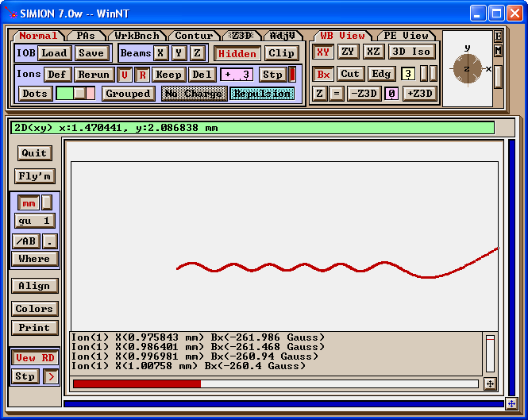This screenshot has width=528, height=420.
Task: Click the gu 1 grid unit field
Action: (35, 221)
